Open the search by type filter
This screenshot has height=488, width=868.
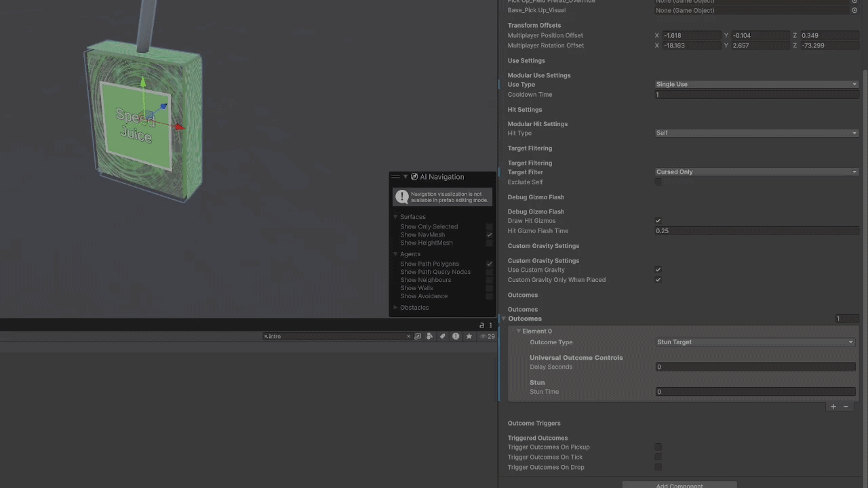pos(430,336)
